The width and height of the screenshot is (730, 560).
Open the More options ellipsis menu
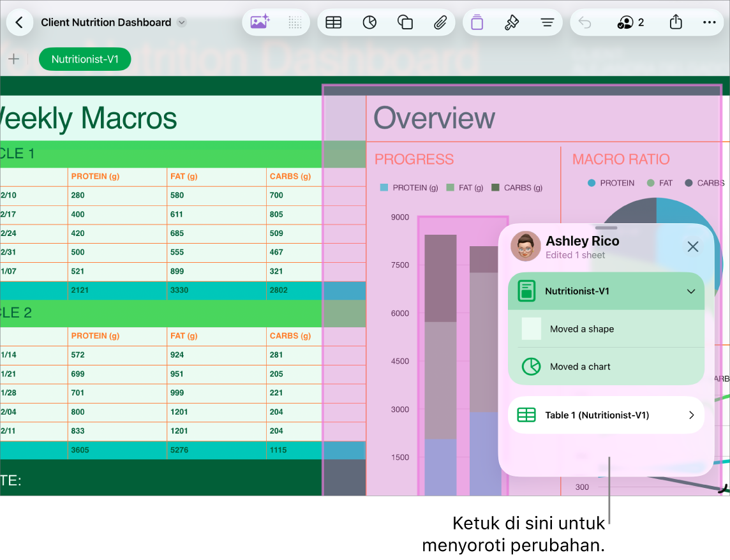(709, 22)
